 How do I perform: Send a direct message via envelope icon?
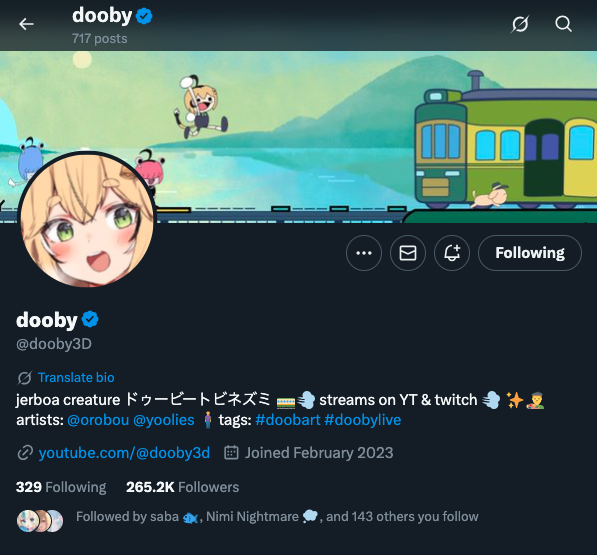point(408,253)
